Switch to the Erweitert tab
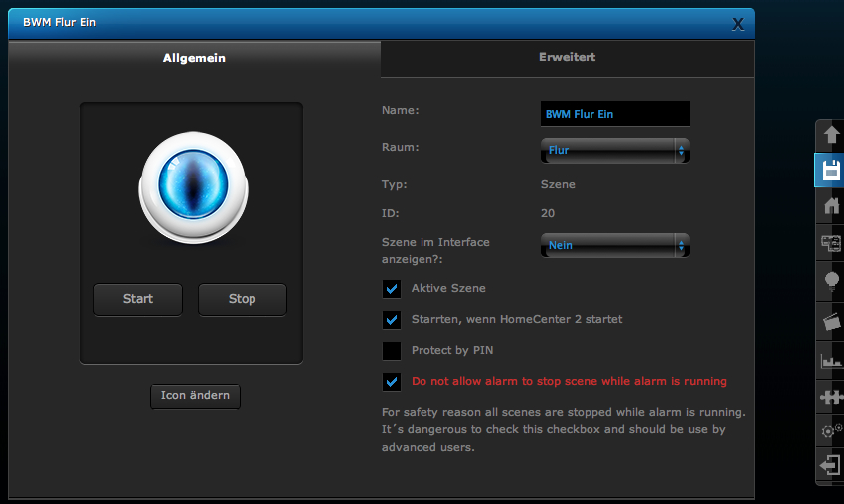Viewport: 844px width, 504px height. (567, 58)
